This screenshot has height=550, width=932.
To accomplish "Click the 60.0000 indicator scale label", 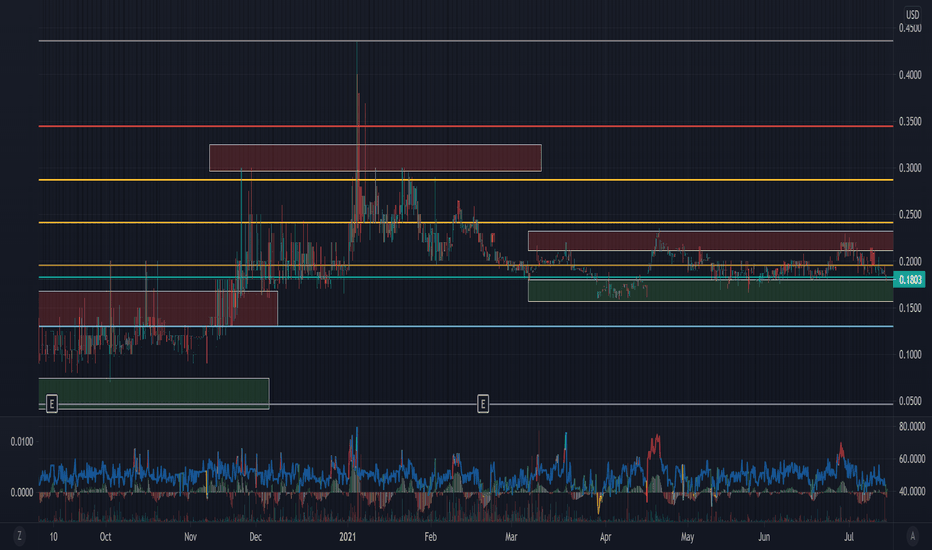I will [x=911, y=459].
